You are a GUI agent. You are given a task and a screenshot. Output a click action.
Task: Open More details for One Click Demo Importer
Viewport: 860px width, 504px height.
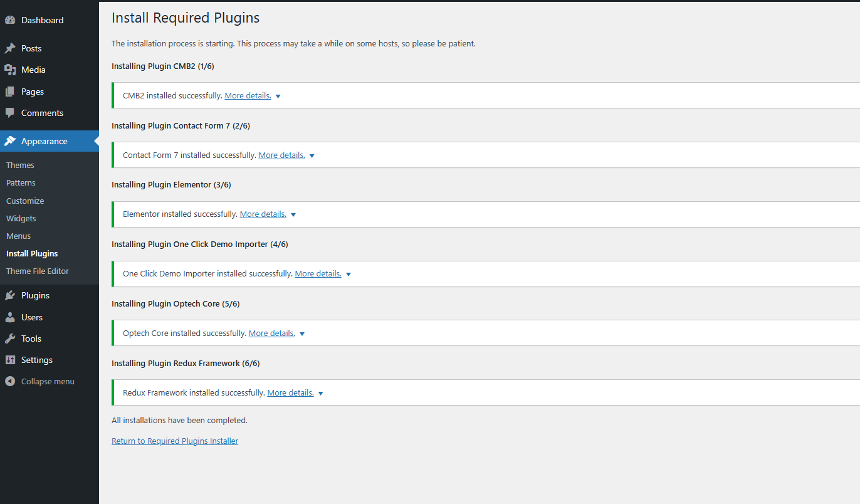point(318,273)
